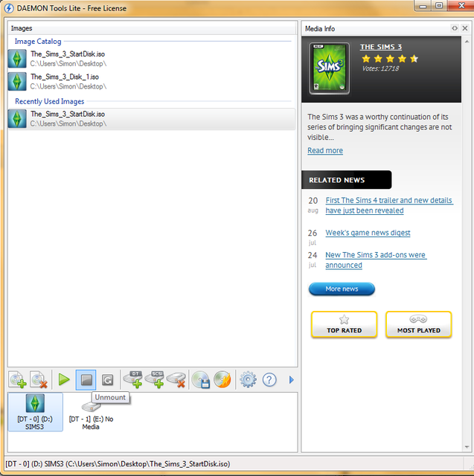Click the Remount/Reload G icon

coord(107,380)
